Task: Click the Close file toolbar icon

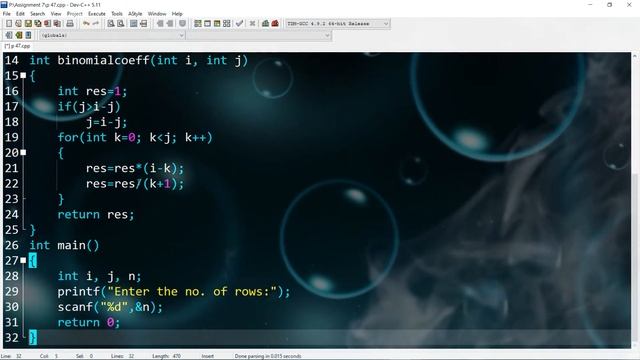Action: (x=48, y=24)
